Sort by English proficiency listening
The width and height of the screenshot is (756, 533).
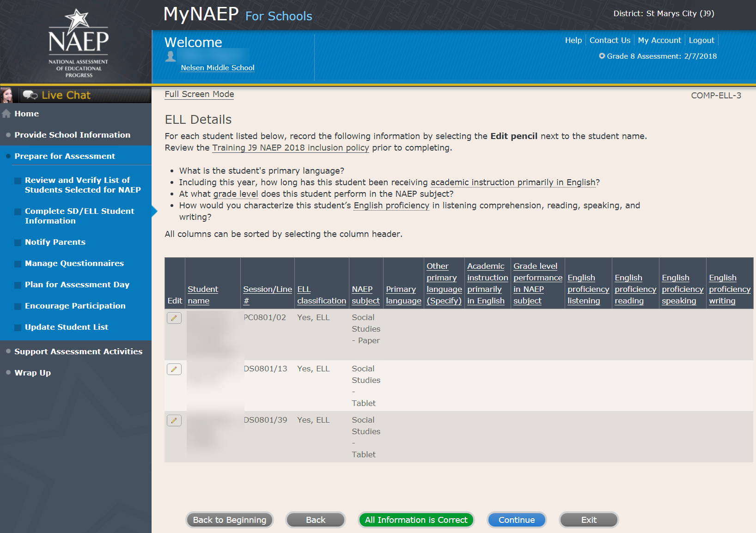point(588,289)
